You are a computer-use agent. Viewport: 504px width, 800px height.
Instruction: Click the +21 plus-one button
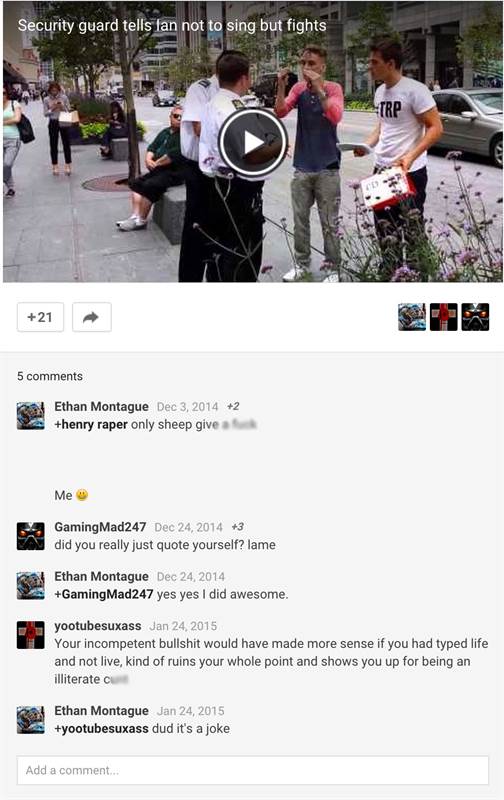[x=40, y=317]
